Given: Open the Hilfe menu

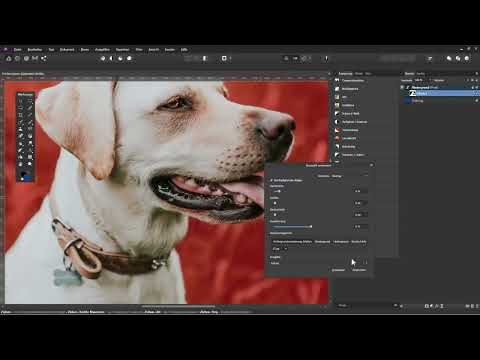Looking at the screenshot, I should (x=184, y=50).
